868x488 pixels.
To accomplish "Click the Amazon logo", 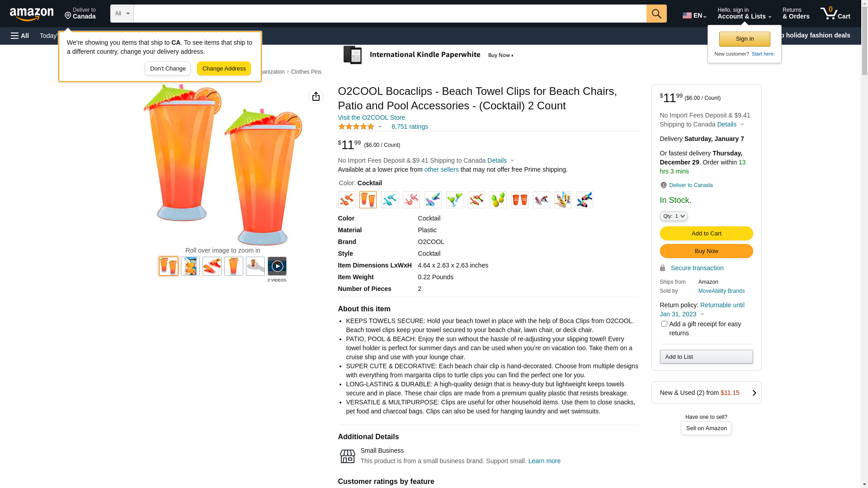I will point(32,14).
